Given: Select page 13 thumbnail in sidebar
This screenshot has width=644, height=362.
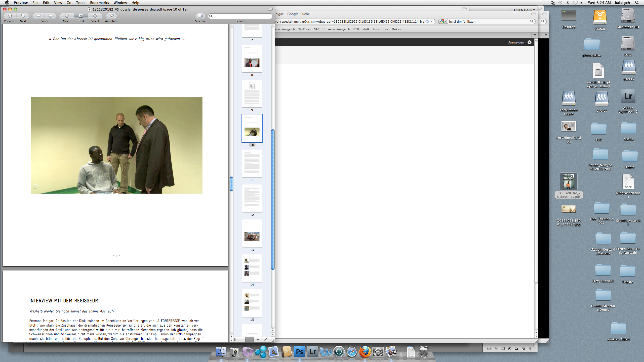Looking at the screenshot, I should 252,233.
